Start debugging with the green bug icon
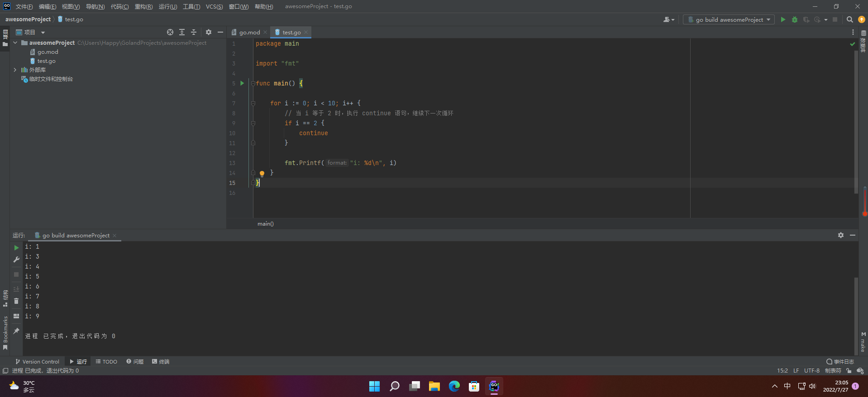This screenshot has height=397, width=868. (x=795, y=19)
